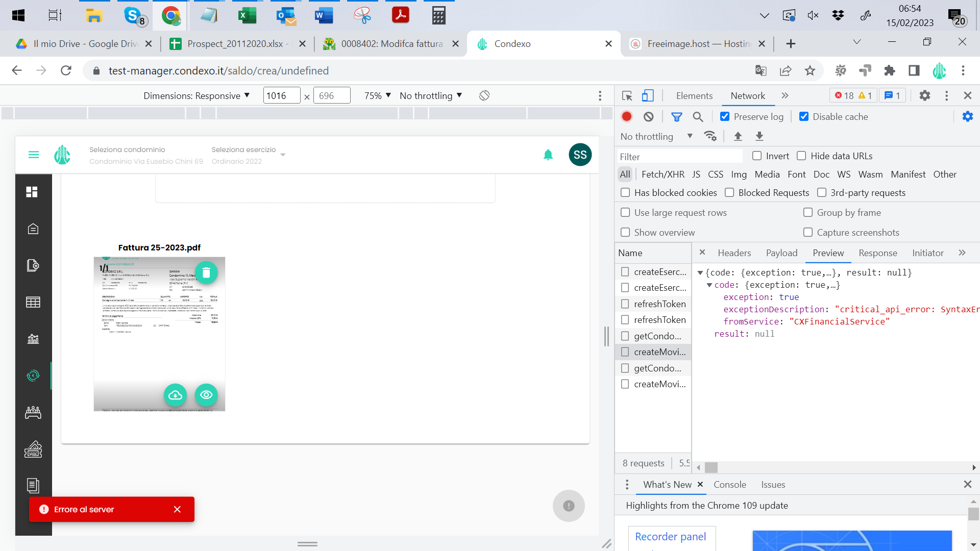Show more request detail tabs
This screenshot has height=551, width=980.
(962, 253)
